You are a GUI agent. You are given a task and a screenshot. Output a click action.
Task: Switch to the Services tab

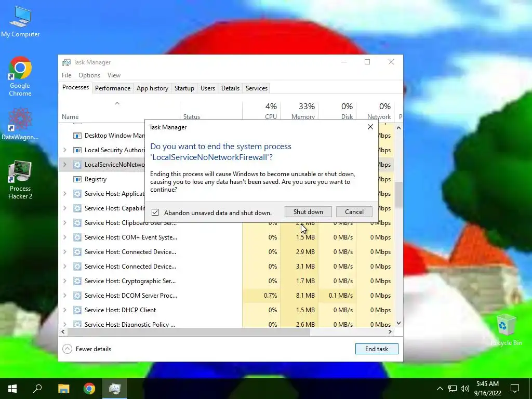[257, 88]
